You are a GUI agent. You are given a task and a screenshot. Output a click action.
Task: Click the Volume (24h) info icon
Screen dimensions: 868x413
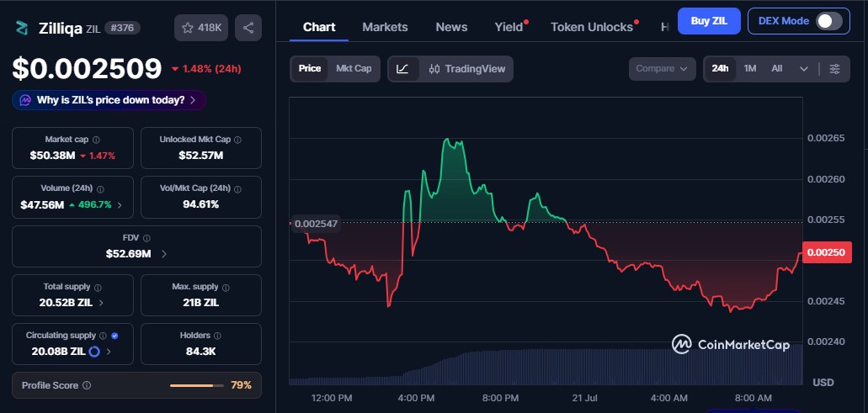click(99, 188)
